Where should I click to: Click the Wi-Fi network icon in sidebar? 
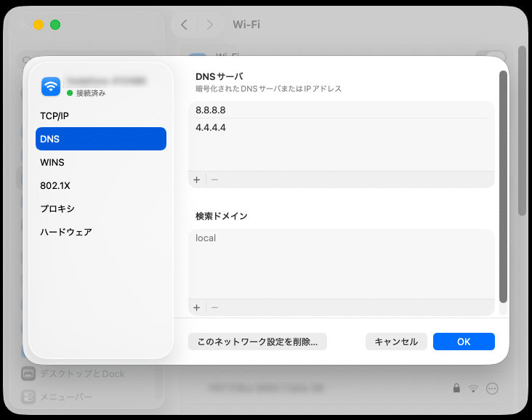tap(51, 86)
